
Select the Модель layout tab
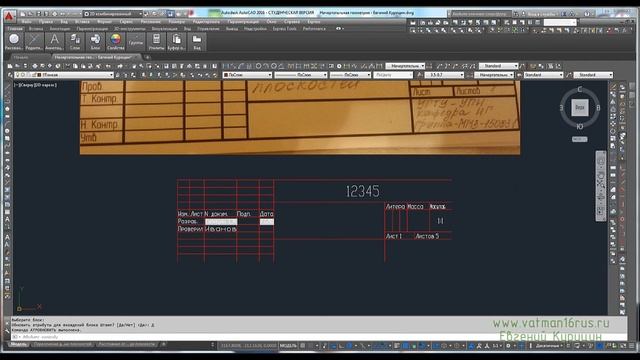click(x=18, y=344)
